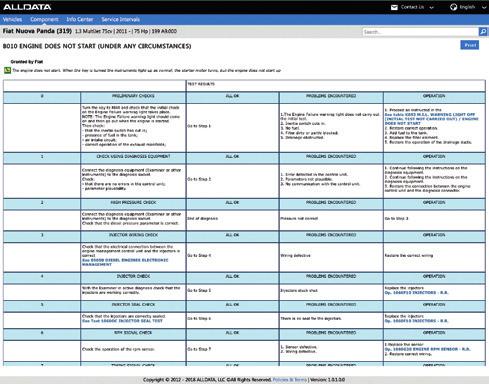Click the envelope Contact Us icon
This screenshot has width=489, height=384.
[x=394, y=7]
